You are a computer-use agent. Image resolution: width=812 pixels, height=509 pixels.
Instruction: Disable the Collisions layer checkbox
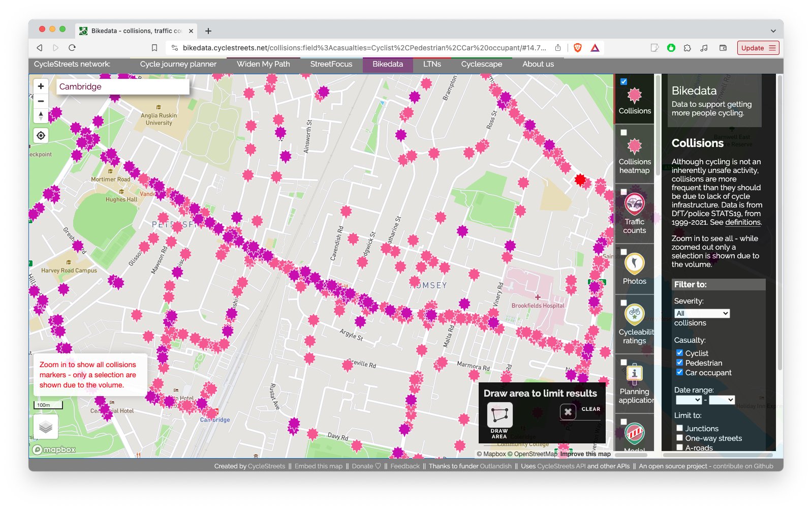point(623,81)
